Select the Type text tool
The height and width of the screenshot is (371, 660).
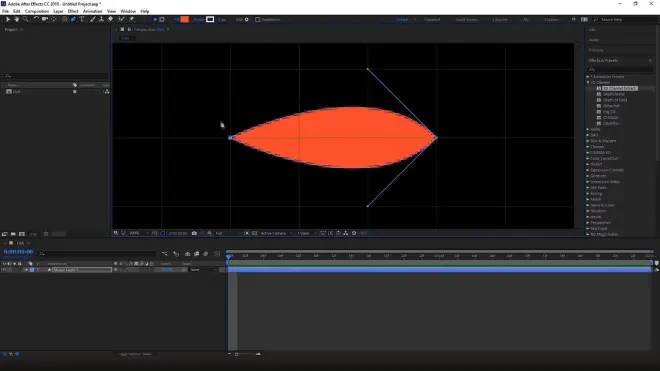[x=82, y=19]
